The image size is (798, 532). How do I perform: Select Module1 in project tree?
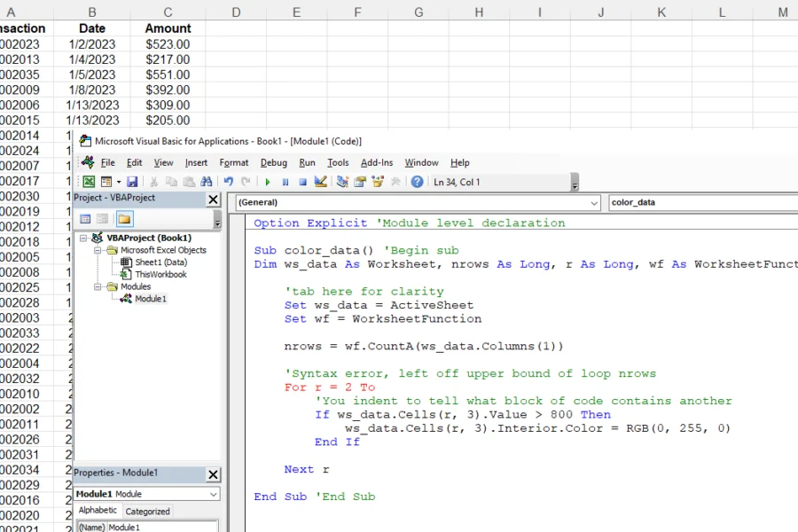[151, 299]
